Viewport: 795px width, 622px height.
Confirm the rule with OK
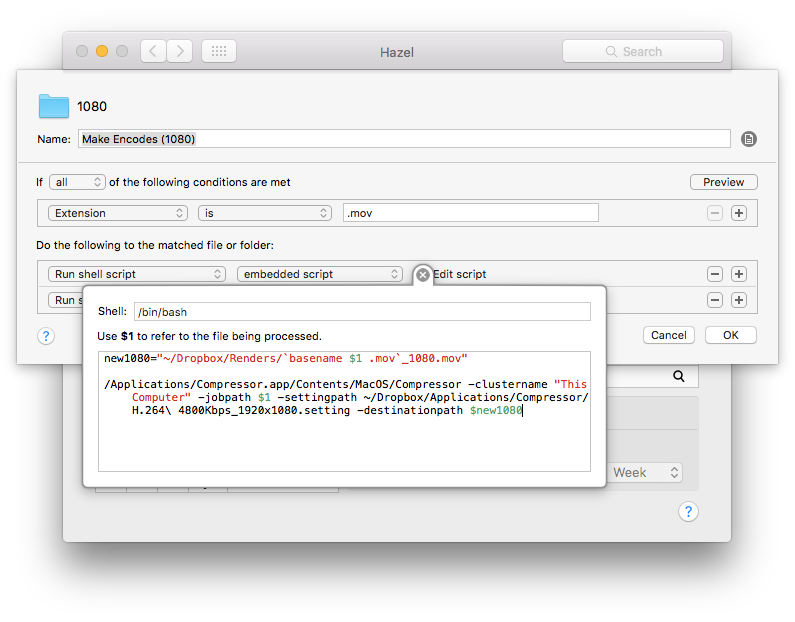coord(731,335)
